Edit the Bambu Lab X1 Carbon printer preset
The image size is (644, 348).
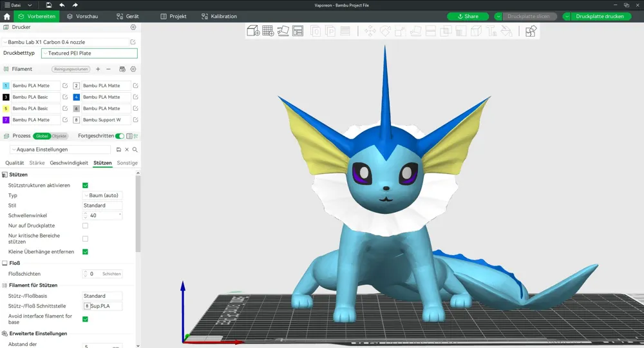coord(133,42)
